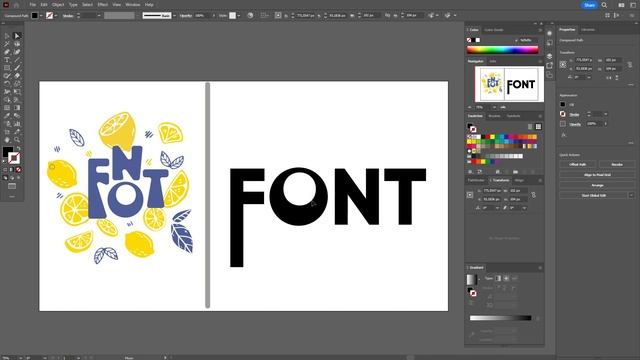Select the Rectangle tool
Image resolution: width=640 pixels, height=360 pixels.
coord(7,68)
